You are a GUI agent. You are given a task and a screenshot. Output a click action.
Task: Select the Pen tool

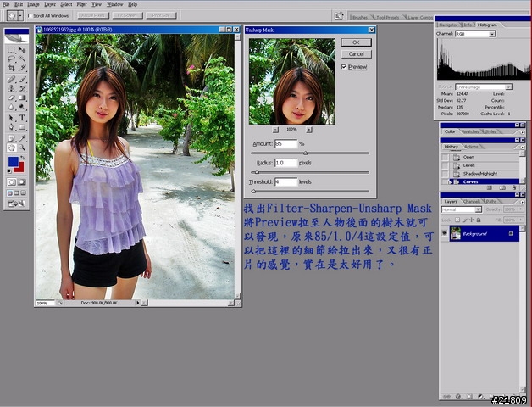[x=11, y=127]
